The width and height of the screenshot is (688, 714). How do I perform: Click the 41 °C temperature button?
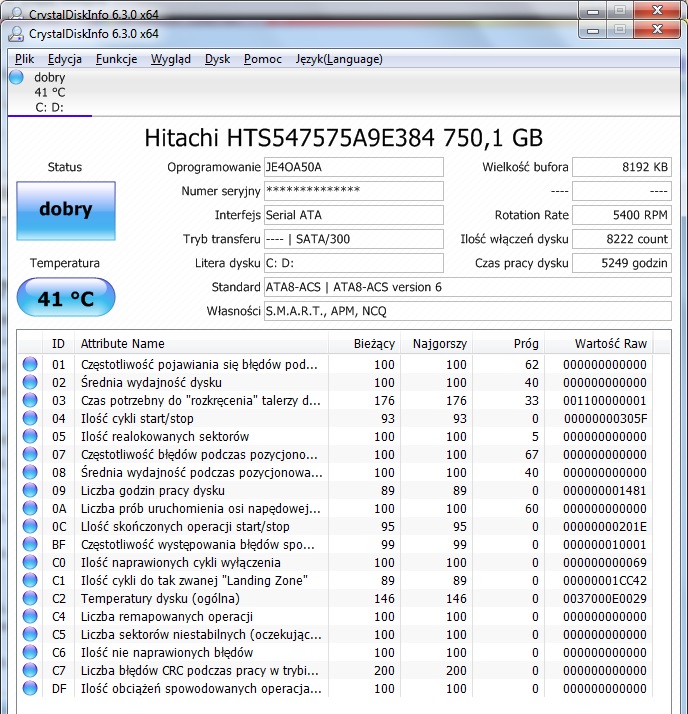(x=66, y=297)
